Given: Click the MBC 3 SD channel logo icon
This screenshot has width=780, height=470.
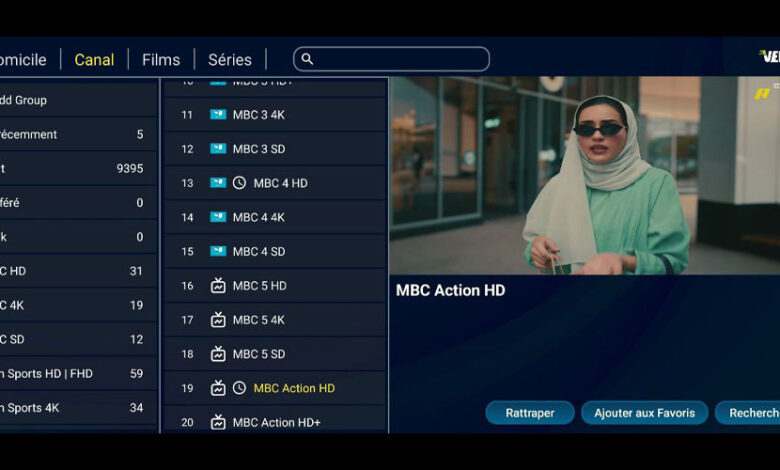Looking at the screenshot, I should (x=218, y=149).
